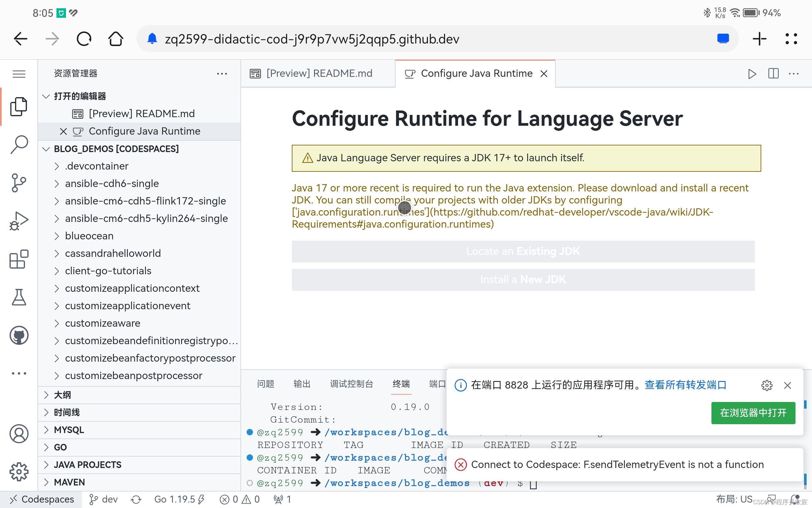This screenshot has width=812, height=508.
Task: Expand the blueocean folder
Action: pyautogui.click(x=139, y=236)
